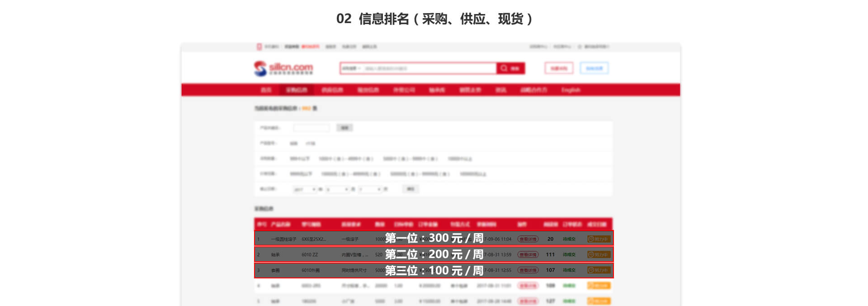This screenshot has height=306, width=868.
Task: Click the blue-outlined button at header right
Action: tap(594, 68)
